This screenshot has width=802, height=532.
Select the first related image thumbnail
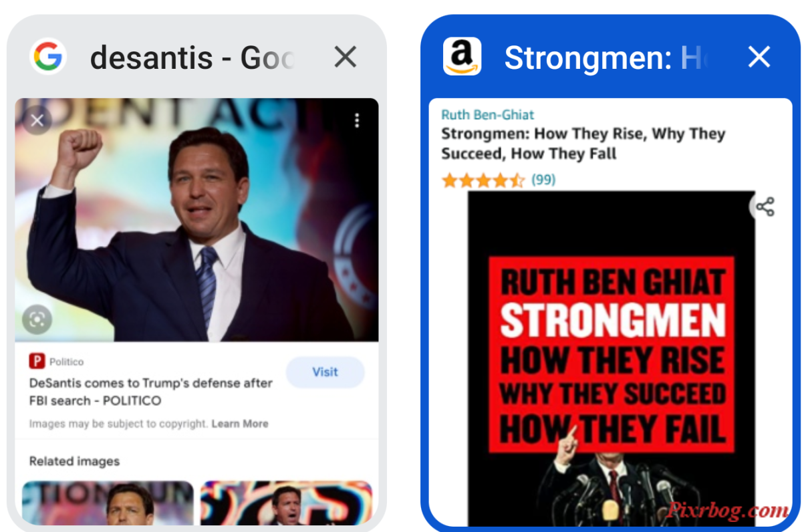pos(108,503)
